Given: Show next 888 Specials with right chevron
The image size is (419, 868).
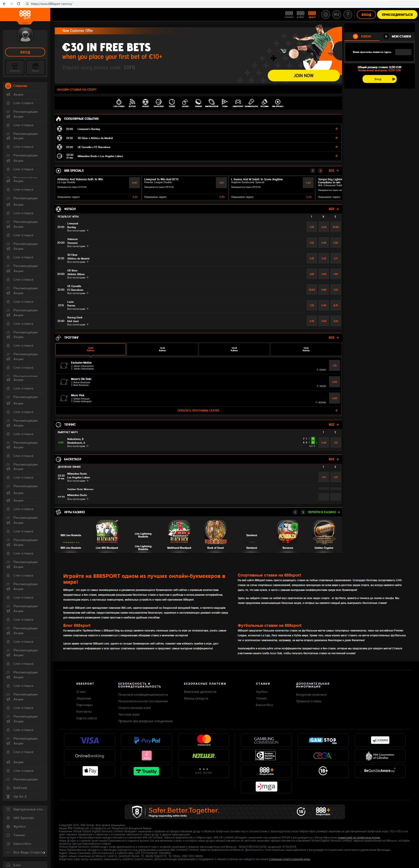Looking at the screenshot, I should pyautogui.click(x=320, y=171).
